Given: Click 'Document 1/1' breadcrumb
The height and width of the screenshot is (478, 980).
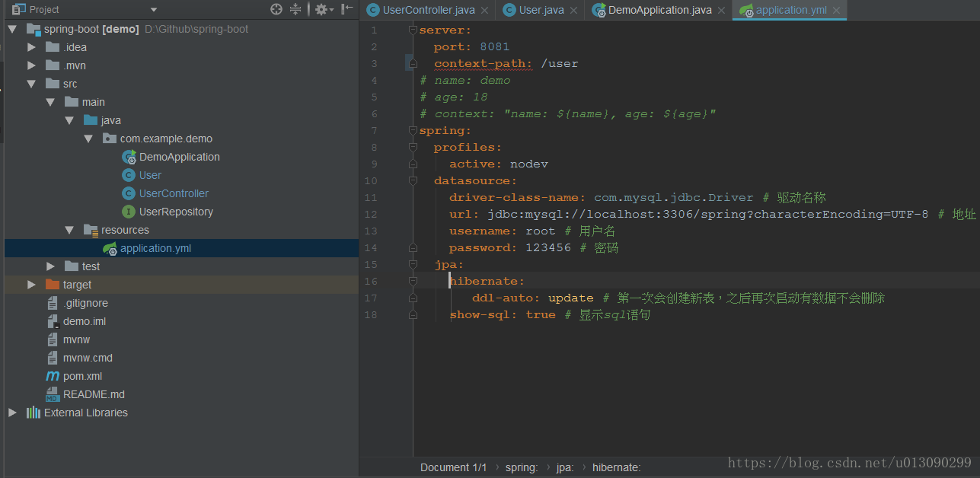Looking at the screenshot, I should click(453, 467).
